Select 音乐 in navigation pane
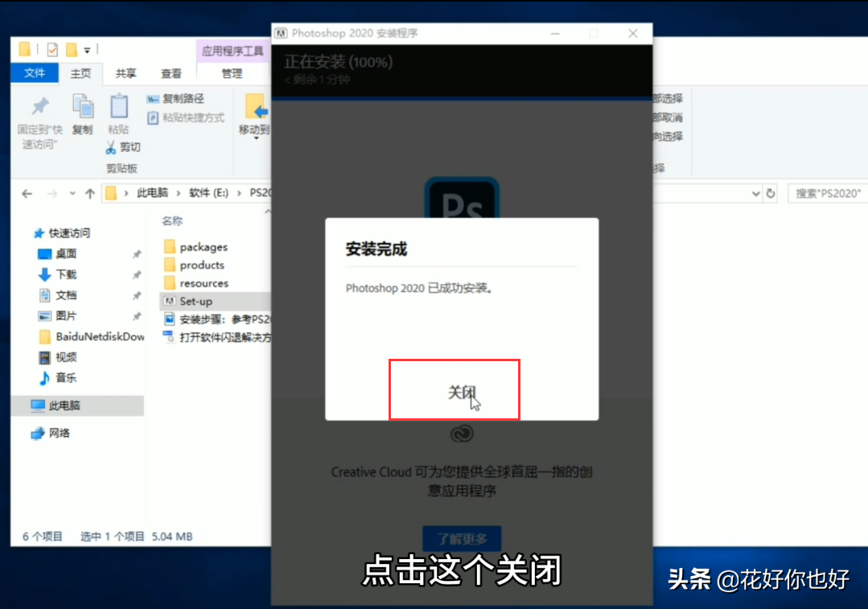The width and height of the screenshot is (868, 609). point(57,377)
